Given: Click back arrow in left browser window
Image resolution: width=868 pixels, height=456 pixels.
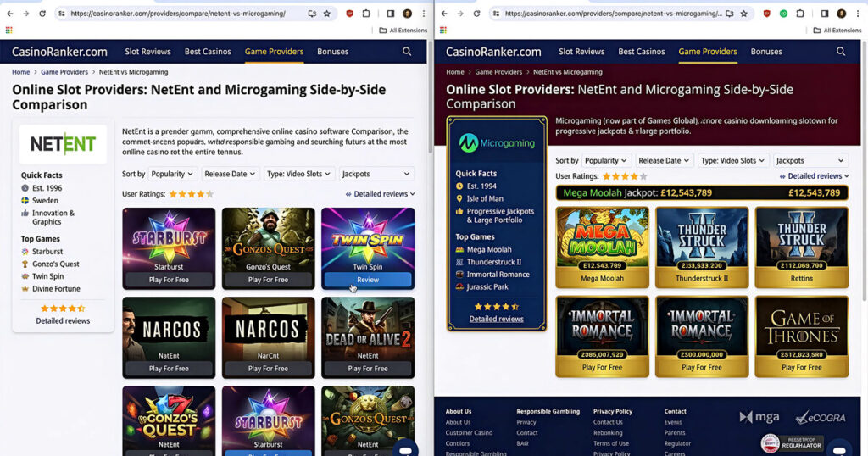Looking at the screenshot, I should coord(10,14).
